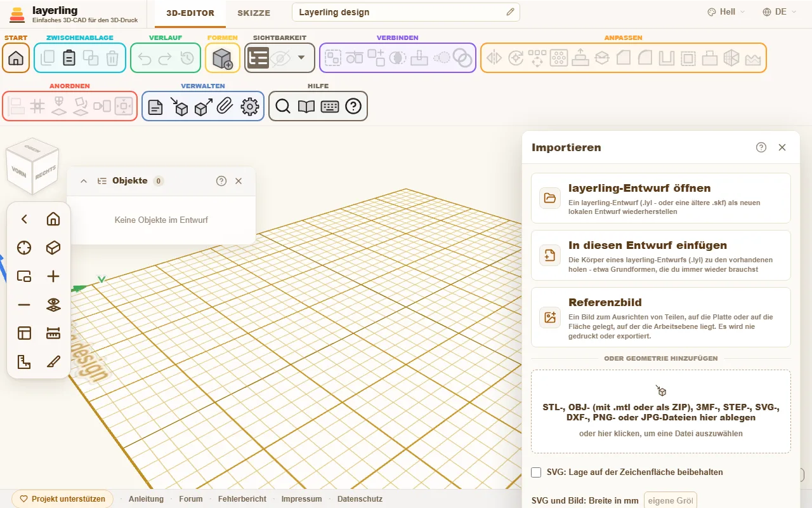
Task: Zoom out with the minus icon
Action: coord(24,305)
